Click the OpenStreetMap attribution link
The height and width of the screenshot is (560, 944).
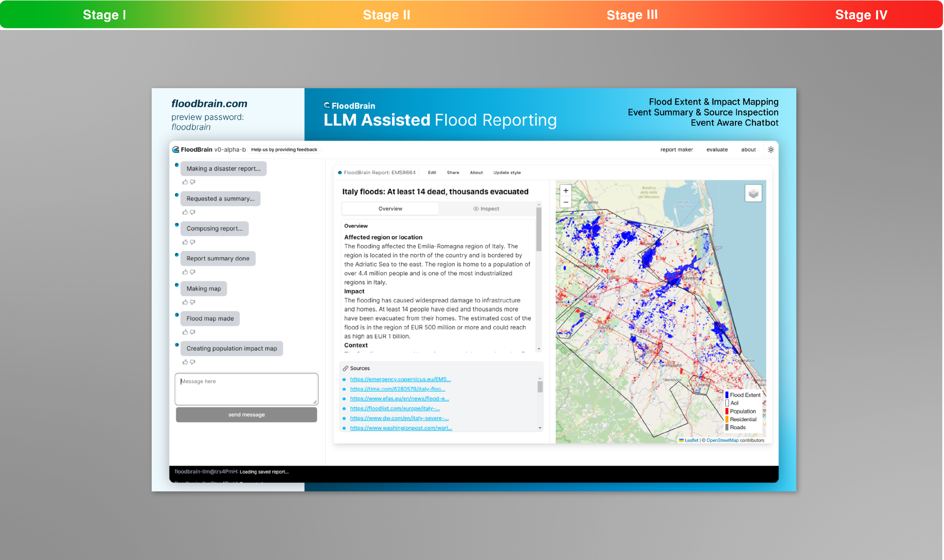click(x=722, y=440)
